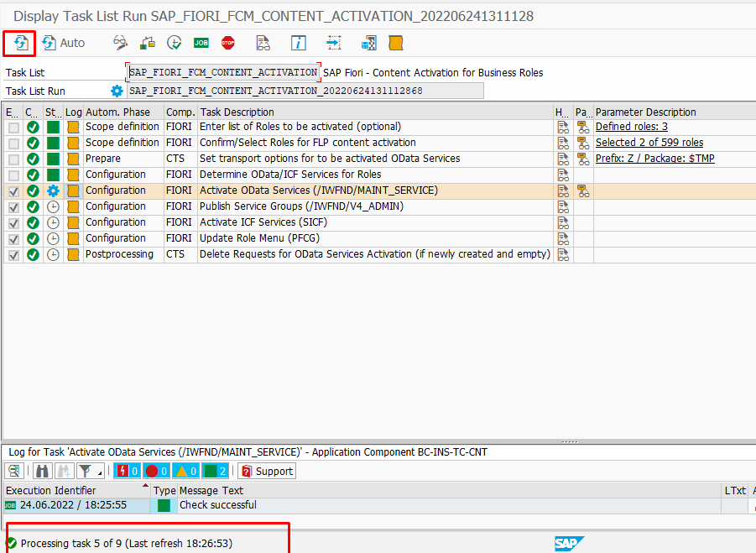Screen dimensions: 756x553
Task: Toggle checkbox for 'Determine OData/ICF Services' task
Action: pyautogui.click(x=14, y=175)
